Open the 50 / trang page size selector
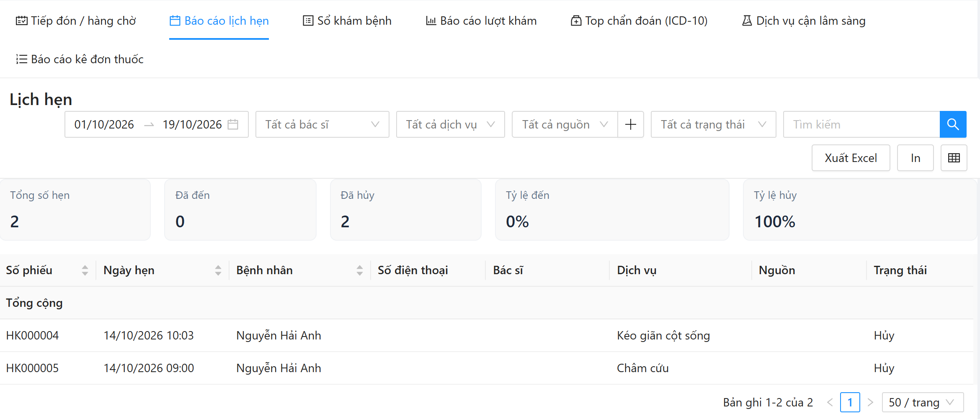This screenshot has height=419, width=980. [x=923, y=402]
